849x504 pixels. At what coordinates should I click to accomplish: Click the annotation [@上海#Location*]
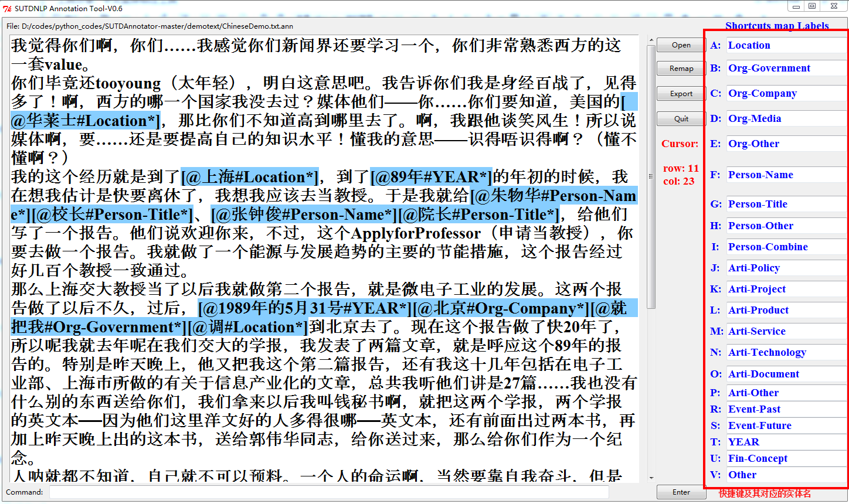[x=250, y=177]
